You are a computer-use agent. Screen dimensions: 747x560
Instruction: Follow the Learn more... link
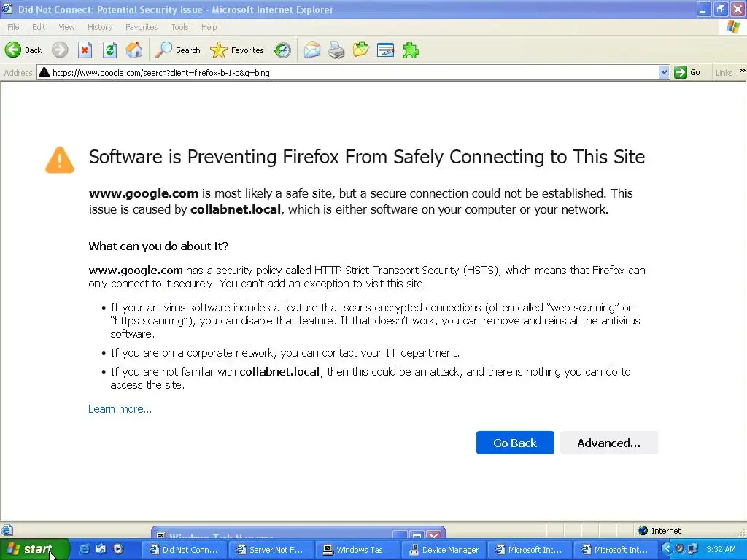coord(120,409)
